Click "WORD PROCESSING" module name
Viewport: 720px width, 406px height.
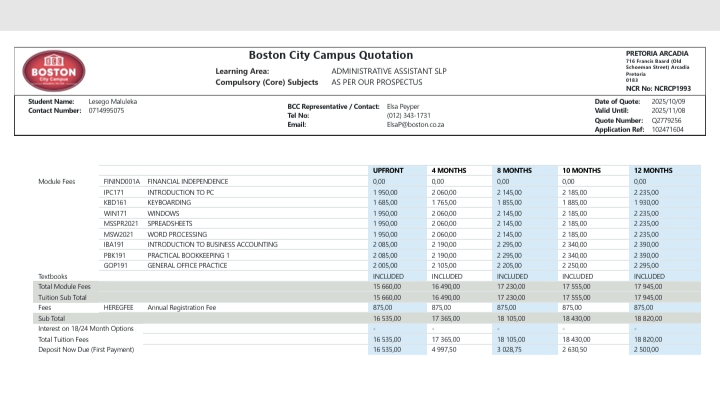pos(177,235)
